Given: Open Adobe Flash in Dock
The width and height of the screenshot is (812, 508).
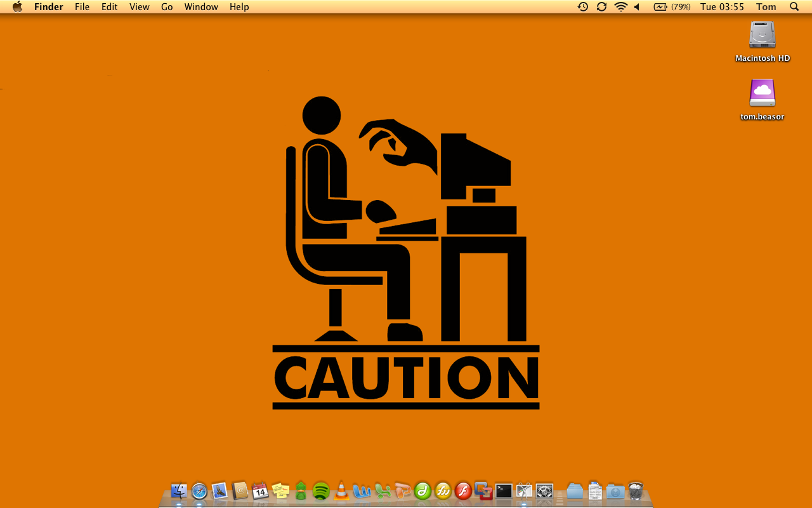Looking at the screenshot, I should click(463, 491).
